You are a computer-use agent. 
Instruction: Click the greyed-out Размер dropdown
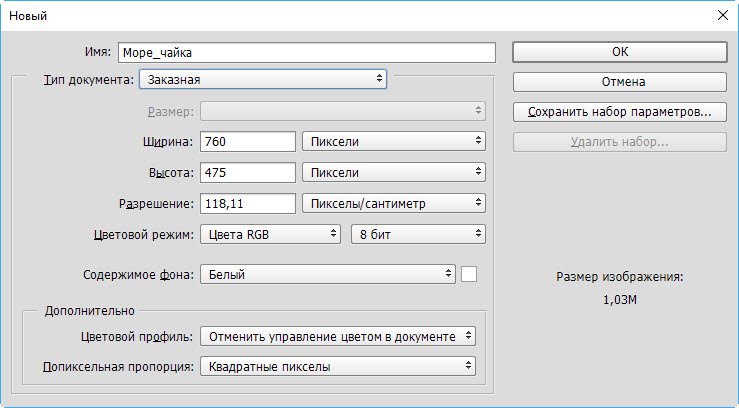coord(343,111)
